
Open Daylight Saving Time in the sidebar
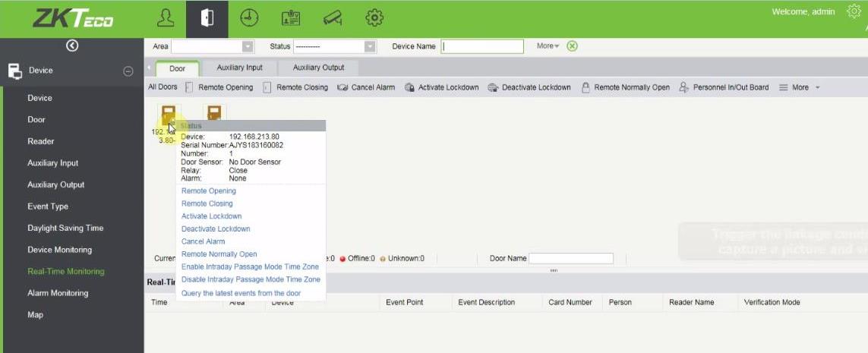(65, 228)
